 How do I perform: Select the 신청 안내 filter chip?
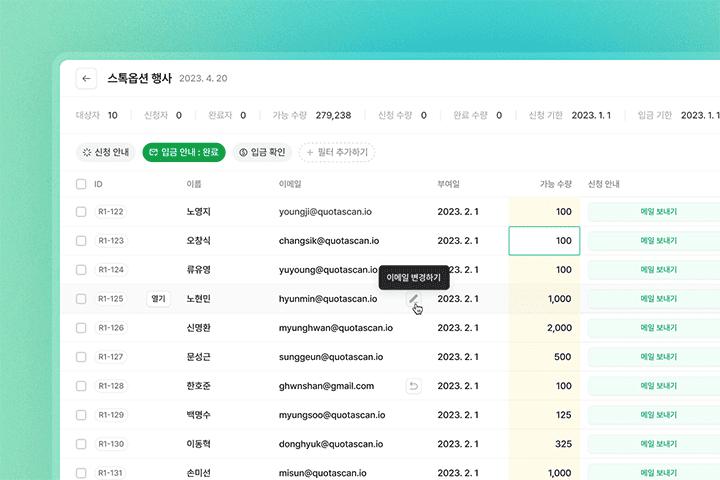tap(106, 152)
